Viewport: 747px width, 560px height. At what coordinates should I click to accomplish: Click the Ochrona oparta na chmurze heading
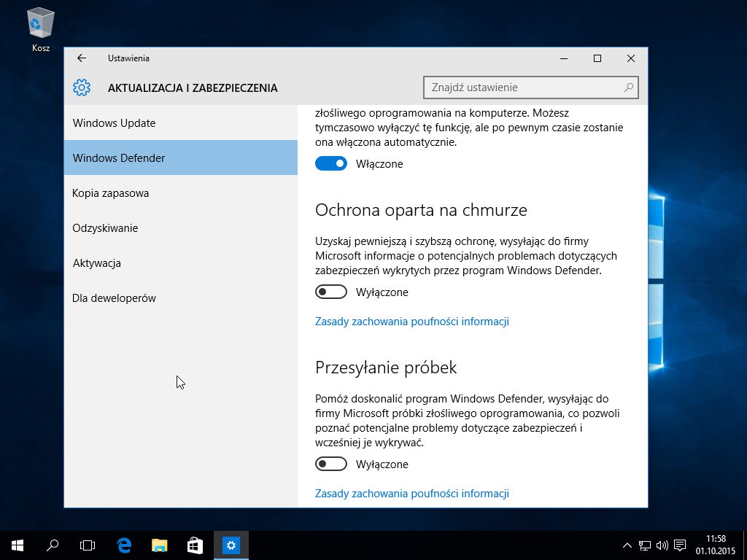click(x=421, y=210)
